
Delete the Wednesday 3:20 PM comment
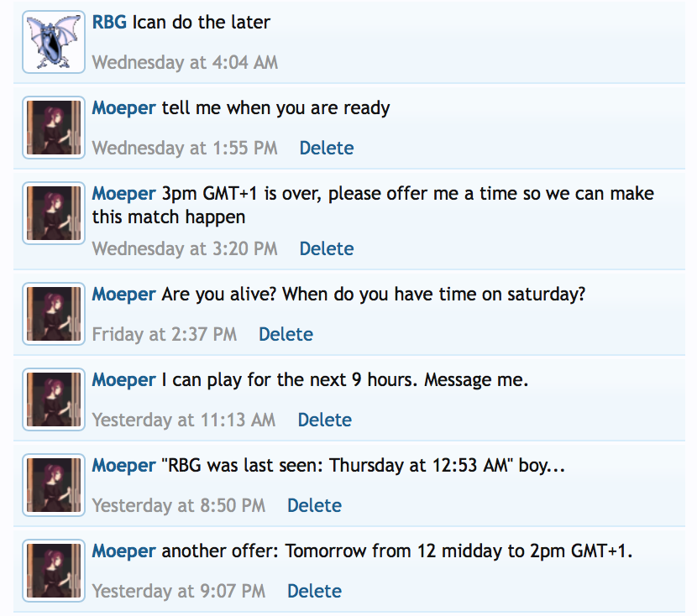[327, 249]
